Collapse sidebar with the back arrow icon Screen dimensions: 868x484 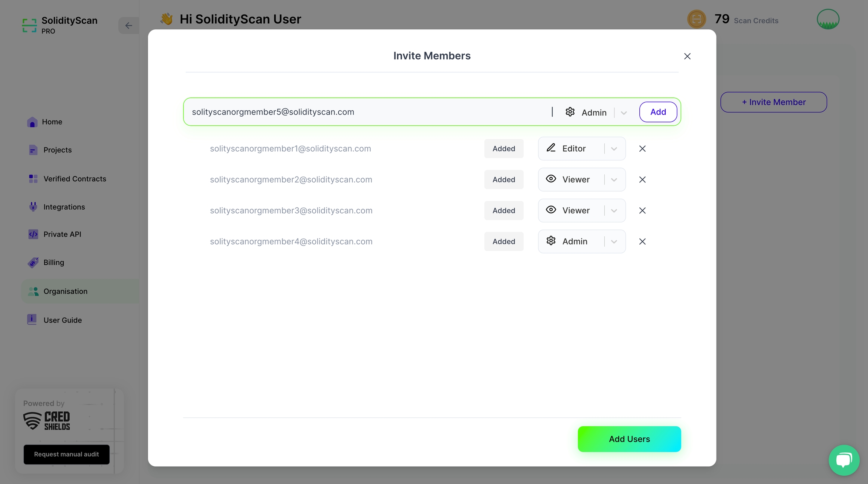tap(128, 26)
